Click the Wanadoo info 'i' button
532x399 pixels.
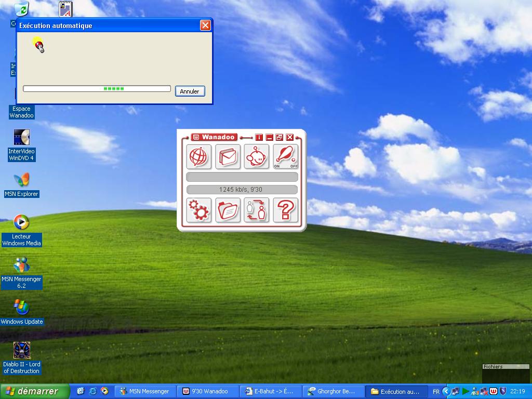click(259, 138)
